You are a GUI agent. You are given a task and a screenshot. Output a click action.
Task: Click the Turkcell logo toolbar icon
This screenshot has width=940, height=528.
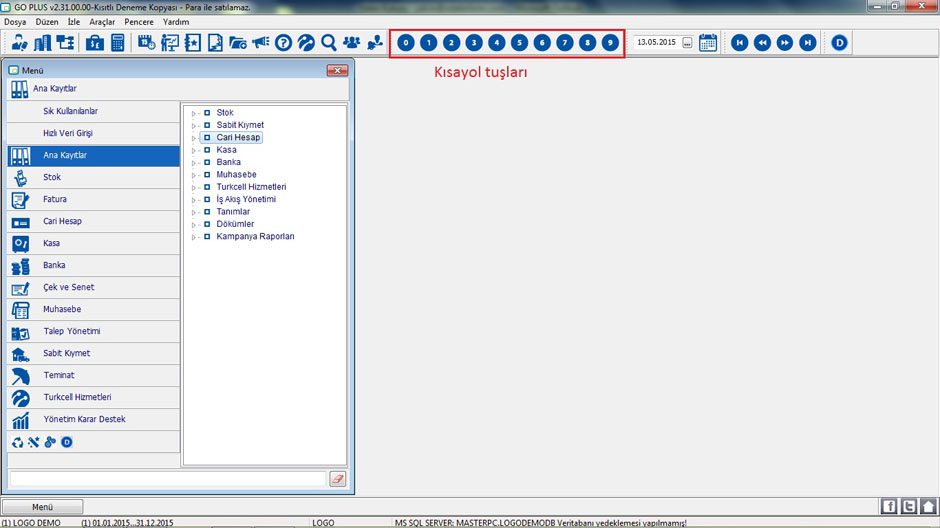306,43
